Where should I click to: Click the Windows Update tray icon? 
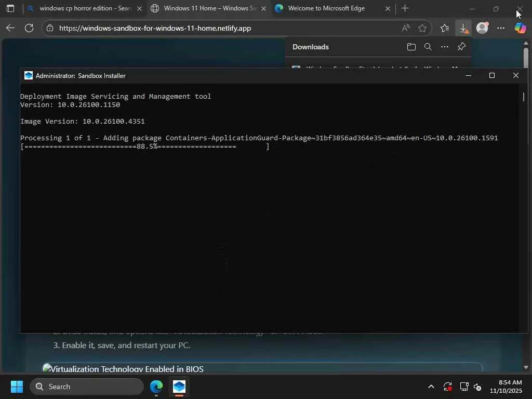(x=447, y=387)
